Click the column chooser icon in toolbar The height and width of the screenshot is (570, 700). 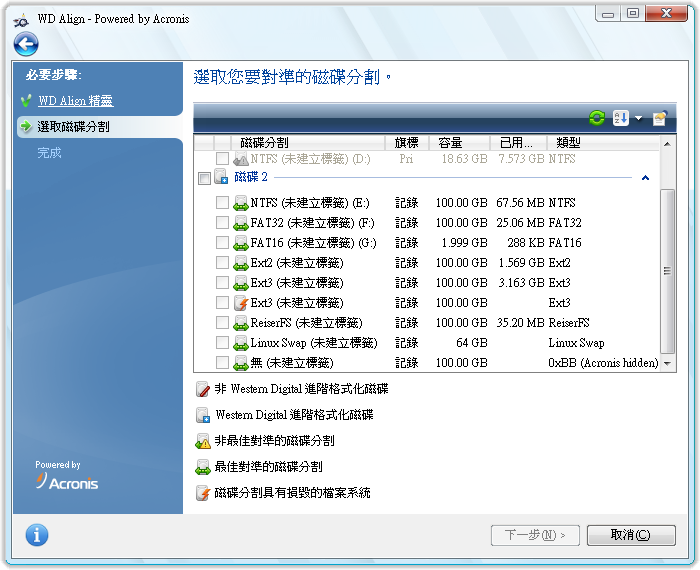pyautogui.click(x=660, y=118)
